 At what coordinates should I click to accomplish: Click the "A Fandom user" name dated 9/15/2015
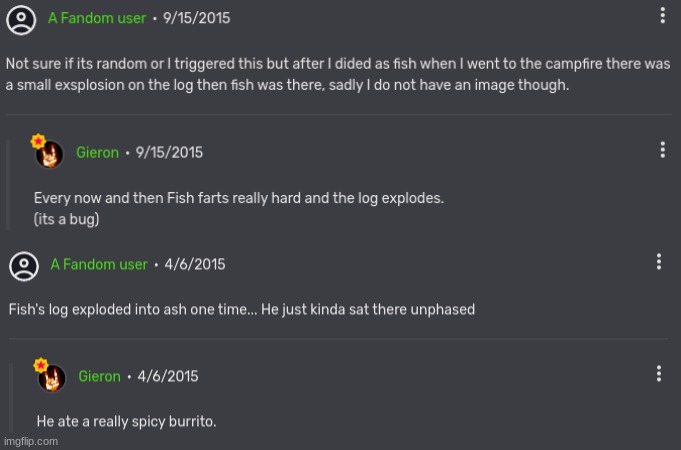[97, 18]
